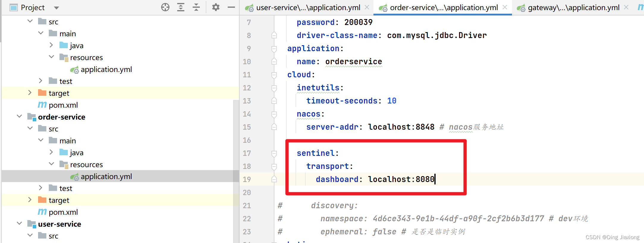This screenshot has height=243, width=644.
Task: Click the Collapse All icon
Action: pos(196,7)
